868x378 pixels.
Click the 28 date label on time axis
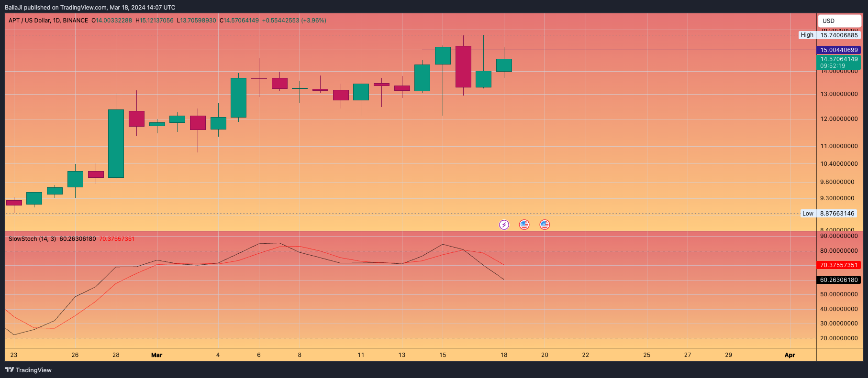(116, 355)
